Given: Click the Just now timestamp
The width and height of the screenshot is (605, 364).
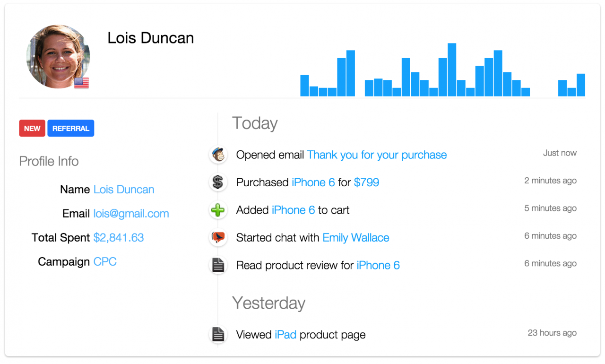Looking at the screenshot, I should click(560, 153).
